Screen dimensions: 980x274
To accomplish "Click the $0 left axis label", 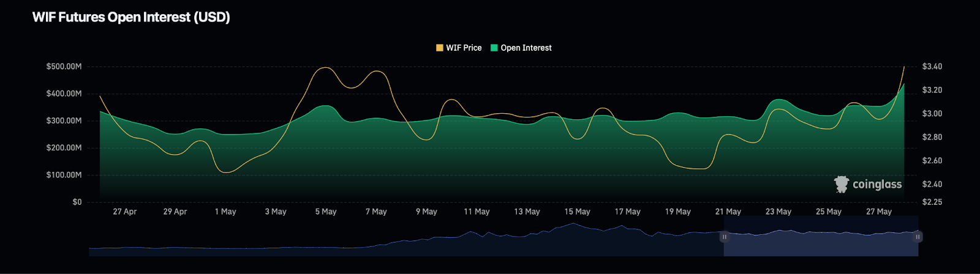I will tap(77, 202).
